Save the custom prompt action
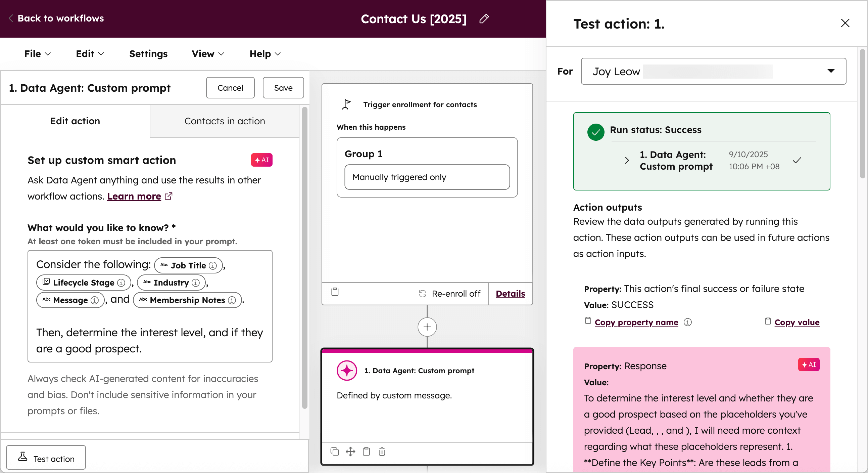Image resolution: width=868 pixels, height=473 pixels. pos(283,88)
